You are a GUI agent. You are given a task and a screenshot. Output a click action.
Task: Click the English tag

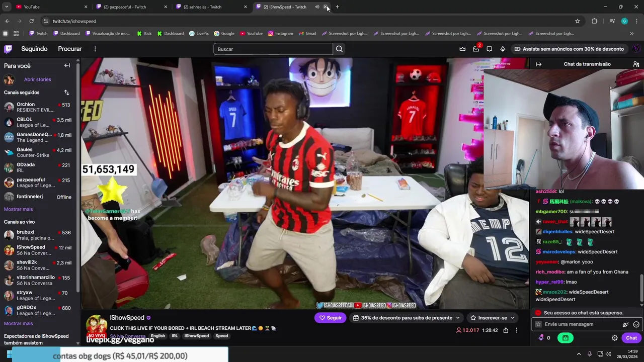157,336
